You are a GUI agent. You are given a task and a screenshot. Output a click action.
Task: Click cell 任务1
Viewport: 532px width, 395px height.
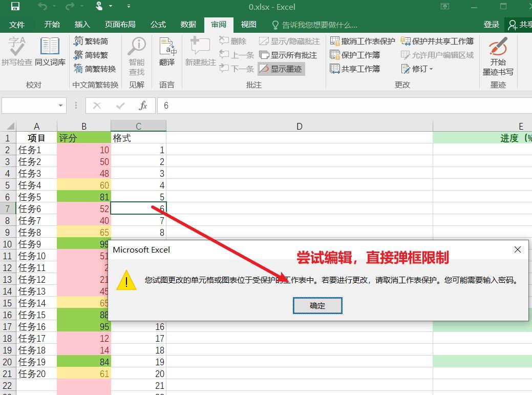pos(36,150)
